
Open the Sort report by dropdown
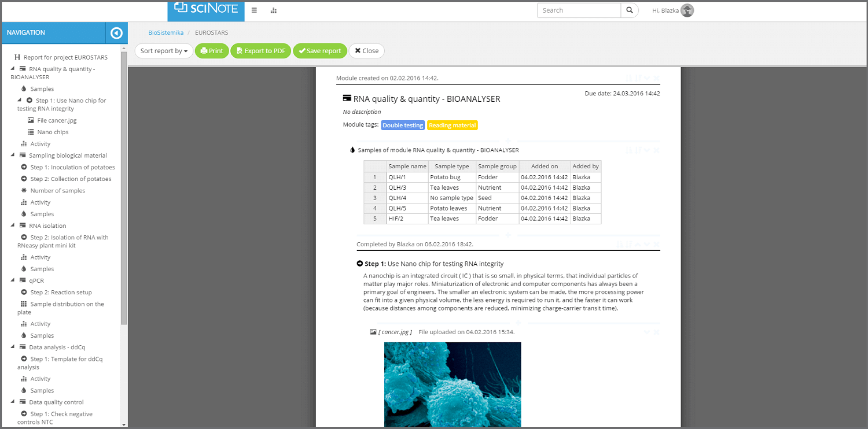164,51
